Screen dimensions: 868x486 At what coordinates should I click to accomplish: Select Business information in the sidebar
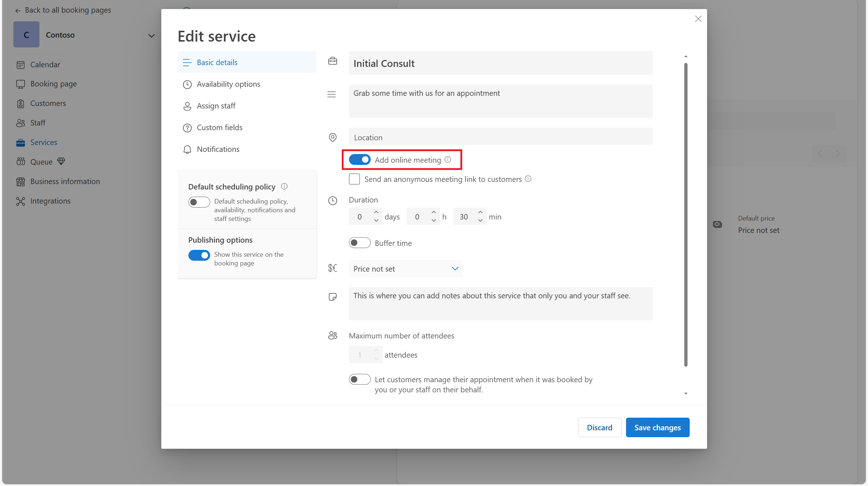pos(65,181)
